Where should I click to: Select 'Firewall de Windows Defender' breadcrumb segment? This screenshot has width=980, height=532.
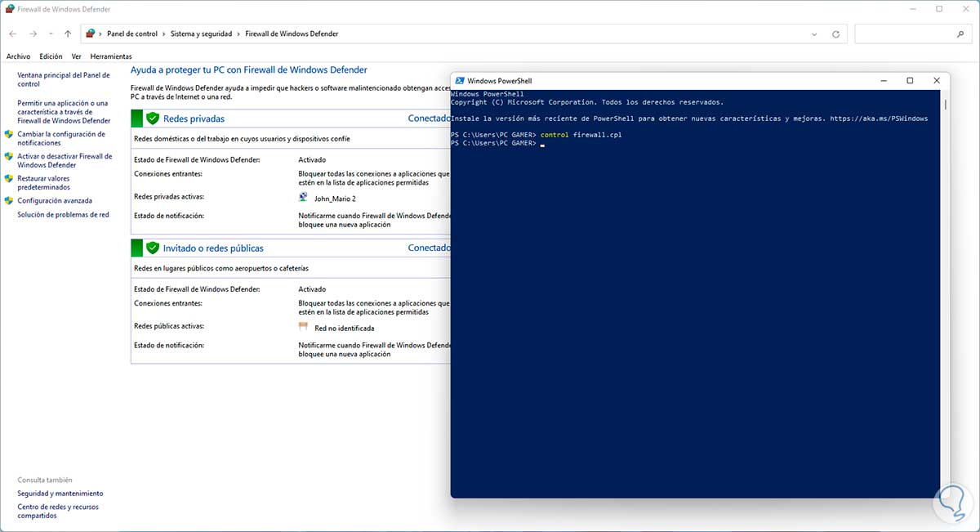point(292,34)
